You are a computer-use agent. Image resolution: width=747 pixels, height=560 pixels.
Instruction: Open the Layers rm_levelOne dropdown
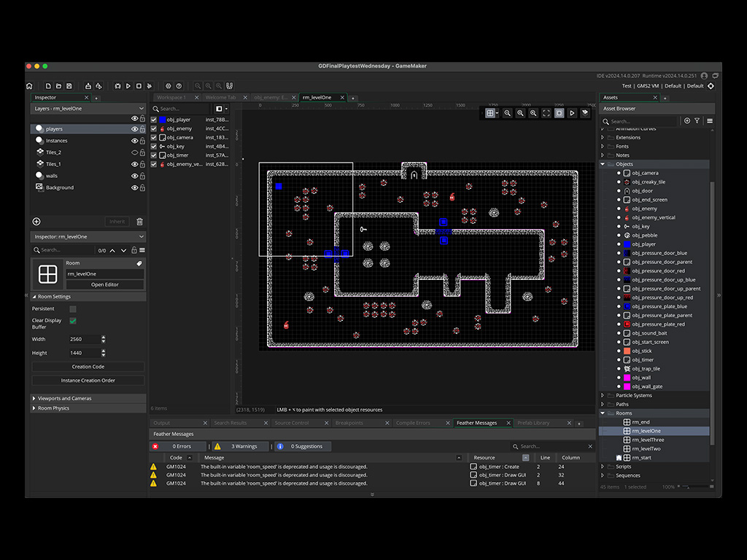pos(86,108)
